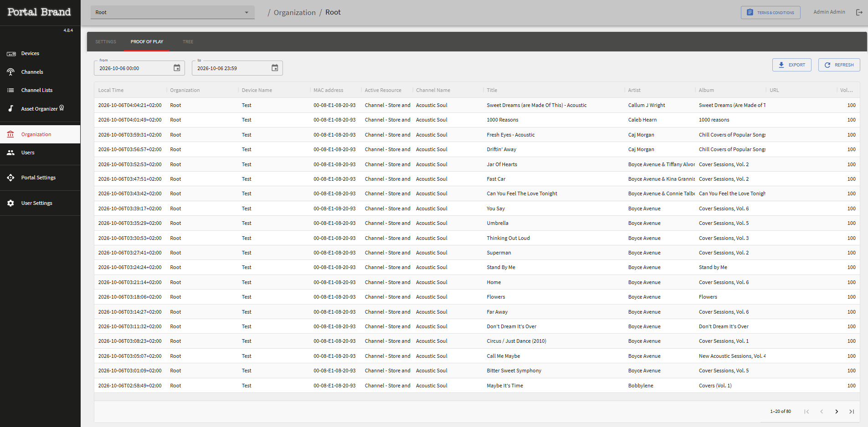Viewport: 868px width, 427px height.
Task: Jump to the first page of results
Action: coord(806,412)
